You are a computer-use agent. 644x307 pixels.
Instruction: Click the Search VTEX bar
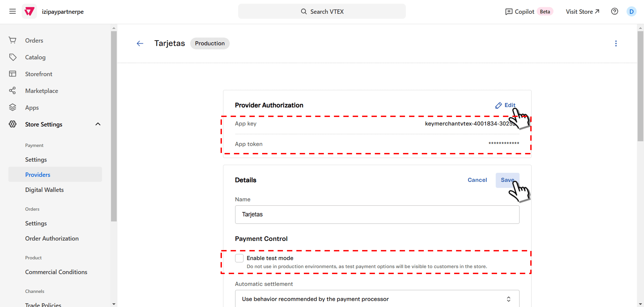322,11
